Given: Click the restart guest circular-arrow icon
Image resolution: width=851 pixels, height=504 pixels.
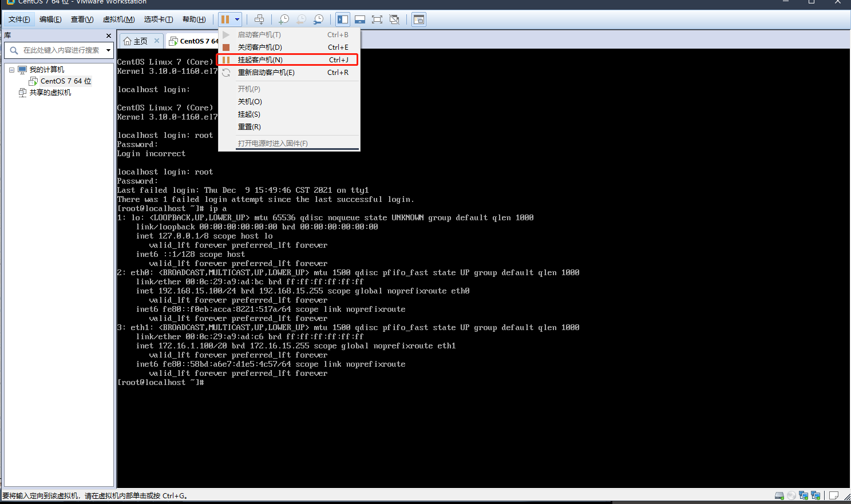Looking at the screenshot, I should 226,73.
